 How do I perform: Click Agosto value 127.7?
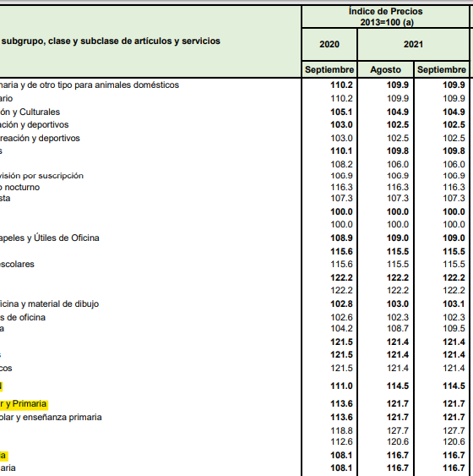point(398,431)
